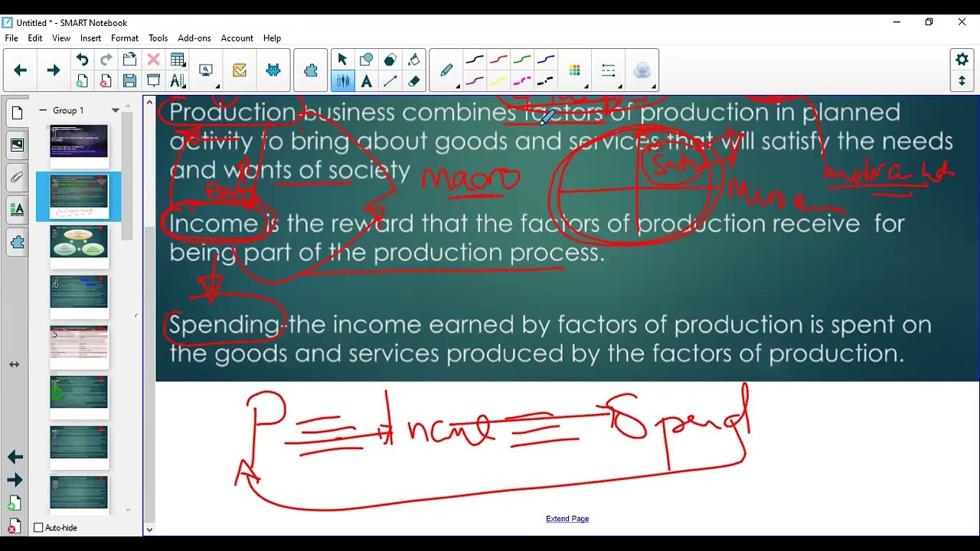The height and width of the screenshot is (551, 980).
Task: Choose the green solid pen style
Action: tap(522, 60)
